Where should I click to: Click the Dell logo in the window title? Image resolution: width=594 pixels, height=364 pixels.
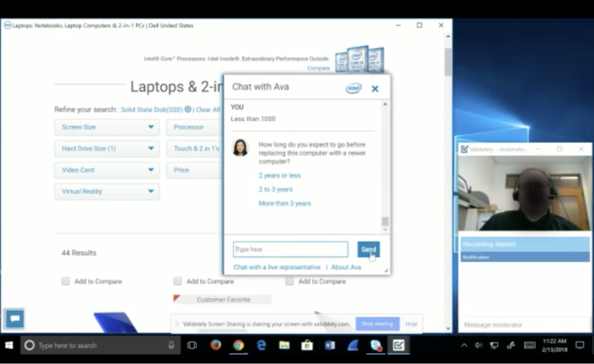click(7, 25)
